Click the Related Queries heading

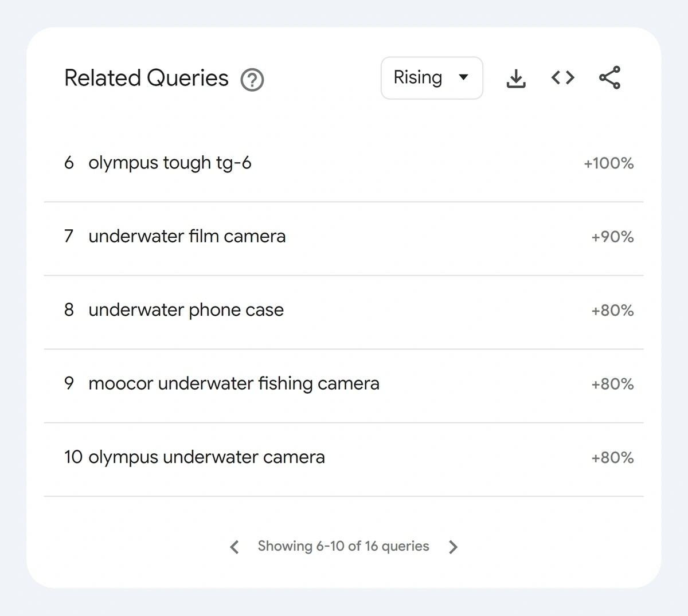click(146, 78)
